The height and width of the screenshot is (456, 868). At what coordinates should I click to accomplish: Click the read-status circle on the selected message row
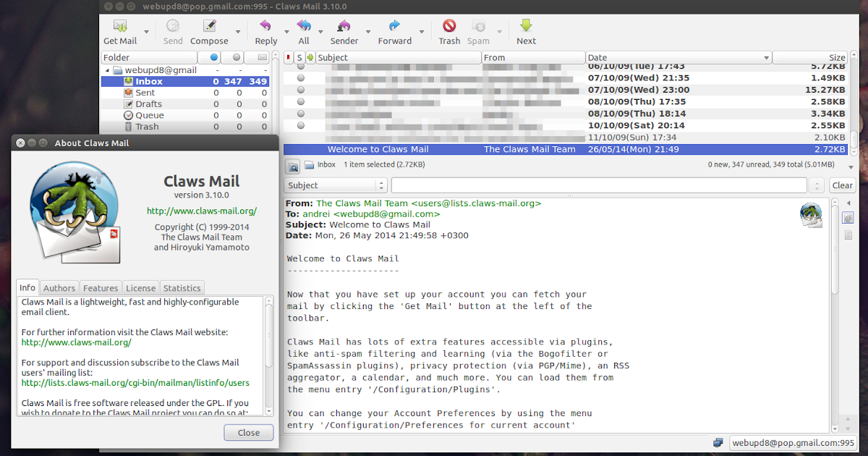click(300, 149)
